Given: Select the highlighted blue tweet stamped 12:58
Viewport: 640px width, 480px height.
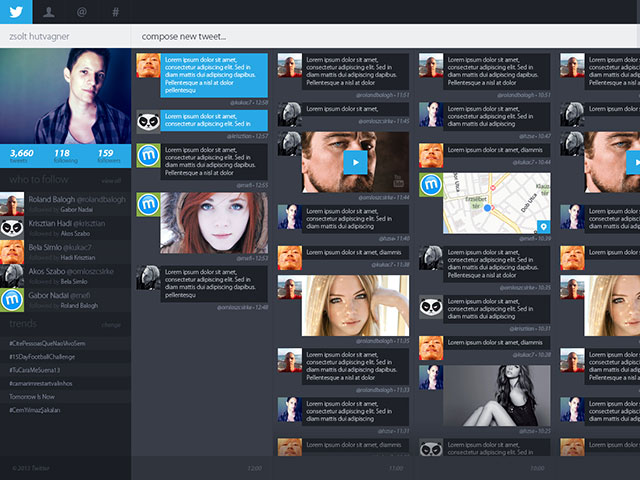Looking at the screenshot, I should [x=214, y=75].
